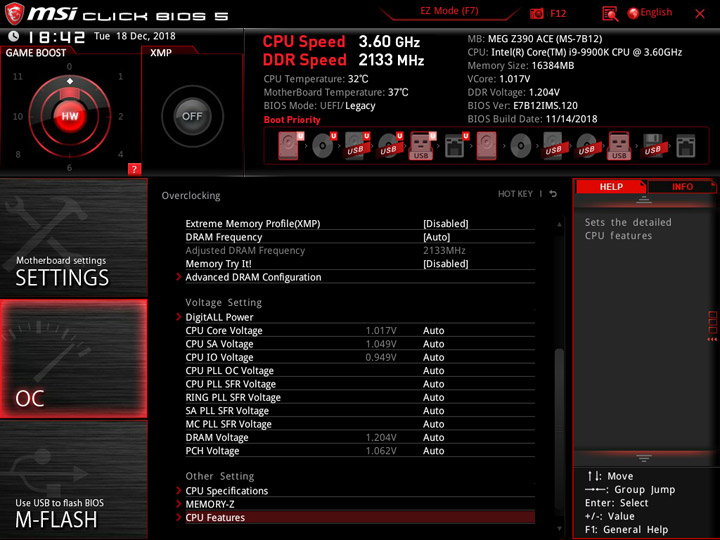Open the BIOS search magnifier icon
This screenshot has width=720, height=540.
point(610,14)
